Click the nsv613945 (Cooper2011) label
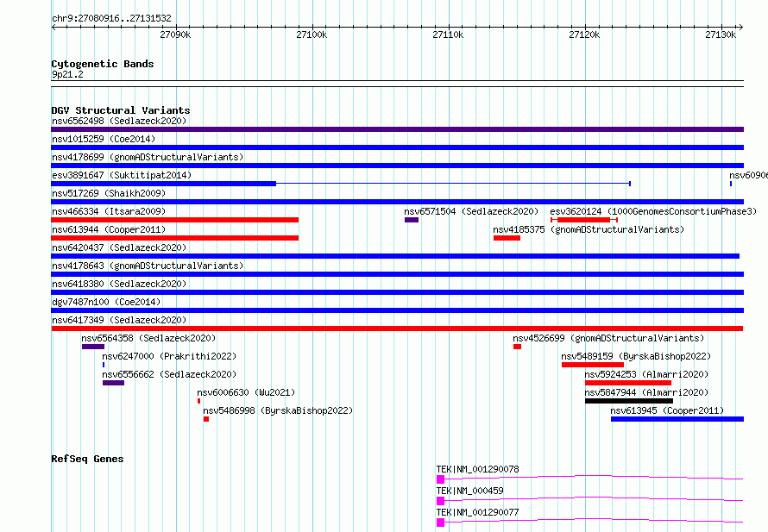Image resolution: width=768 pixels, height=532 pixels. click(667, 410)
